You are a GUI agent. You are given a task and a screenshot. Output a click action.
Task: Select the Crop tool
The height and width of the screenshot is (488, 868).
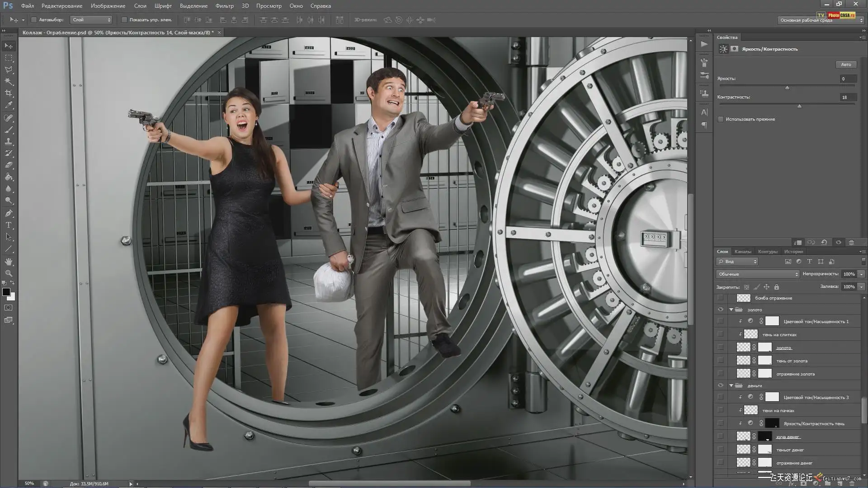coord(9,93)
